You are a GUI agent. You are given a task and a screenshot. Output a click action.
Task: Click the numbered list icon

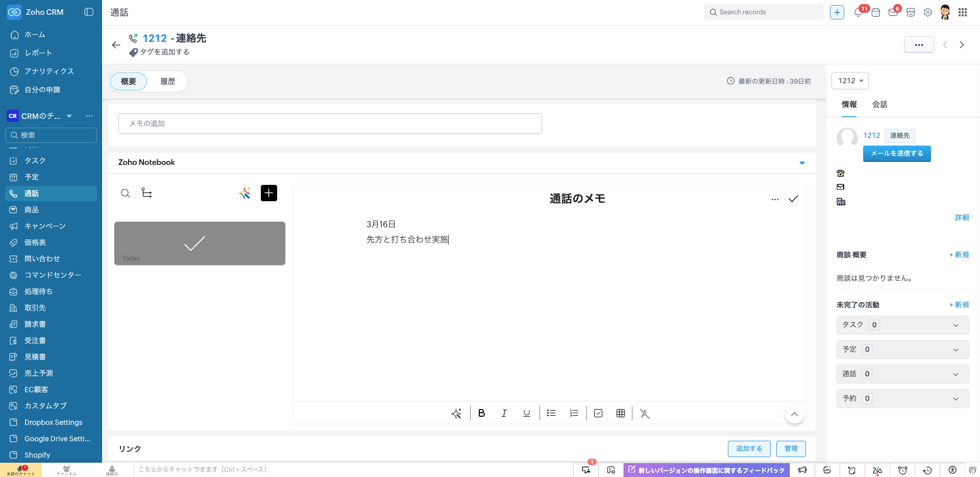(x=574, y=413)
